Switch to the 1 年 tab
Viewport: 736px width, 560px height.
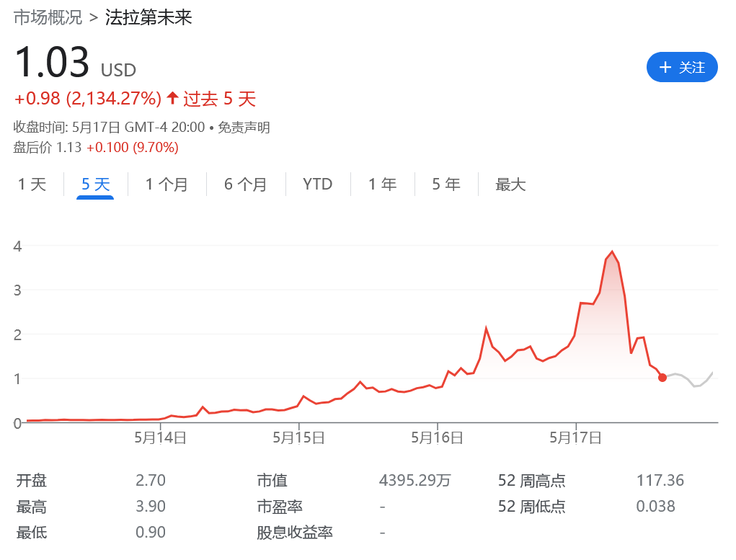pos(383,185)
